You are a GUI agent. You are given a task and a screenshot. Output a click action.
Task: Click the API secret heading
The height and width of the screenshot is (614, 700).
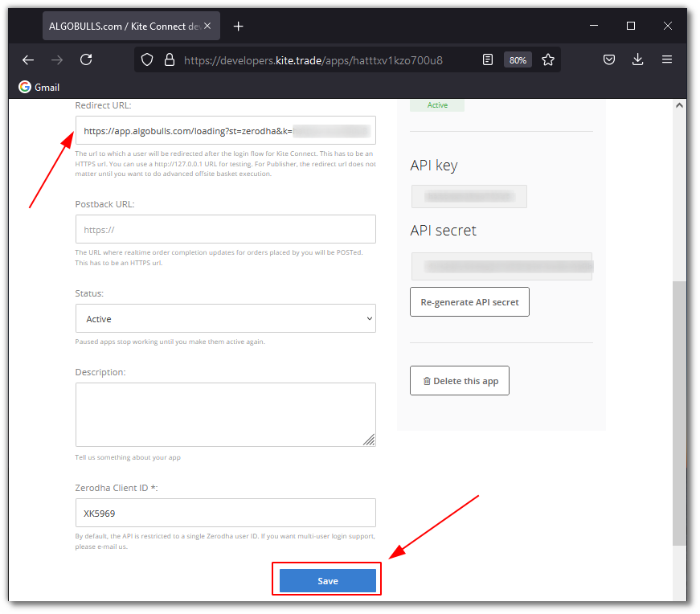click(444, 231)
